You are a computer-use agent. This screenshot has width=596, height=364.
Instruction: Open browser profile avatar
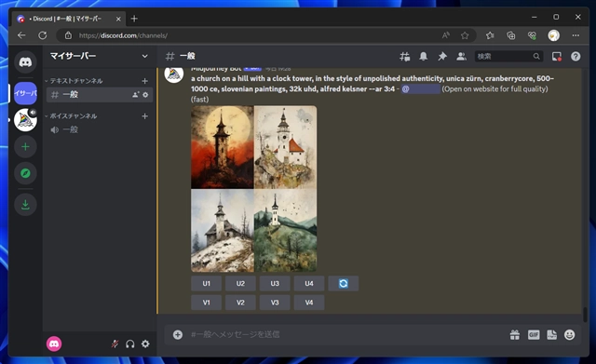pos(553,35)
